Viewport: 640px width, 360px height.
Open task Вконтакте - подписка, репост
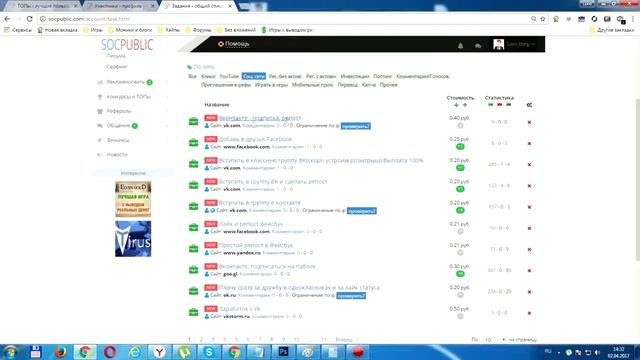click(260, 118)
